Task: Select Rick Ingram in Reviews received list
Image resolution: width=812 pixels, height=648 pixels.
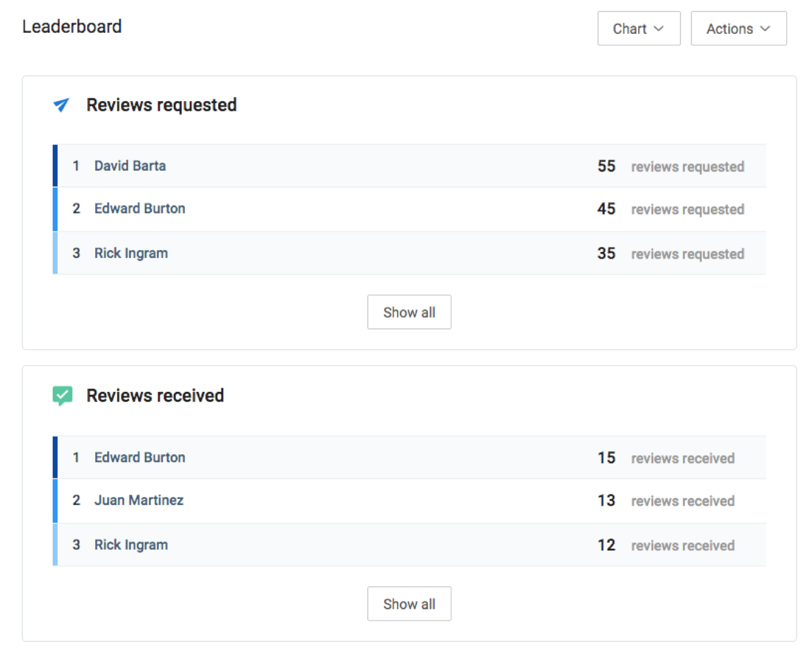Action: (131, 545)
